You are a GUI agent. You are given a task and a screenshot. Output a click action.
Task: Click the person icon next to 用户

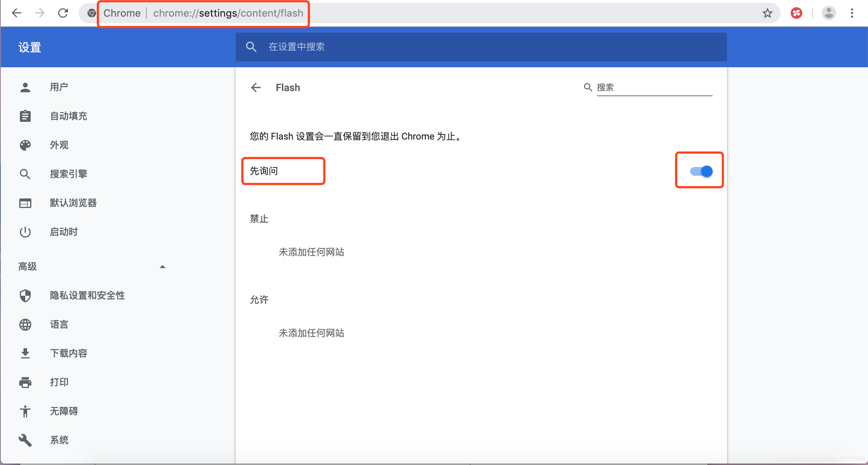coord(25,87)
